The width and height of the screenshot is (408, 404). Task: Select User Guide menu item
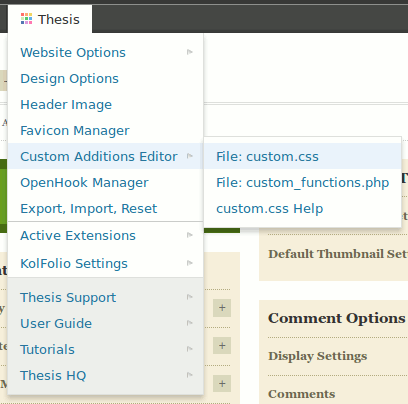point(105,323)
